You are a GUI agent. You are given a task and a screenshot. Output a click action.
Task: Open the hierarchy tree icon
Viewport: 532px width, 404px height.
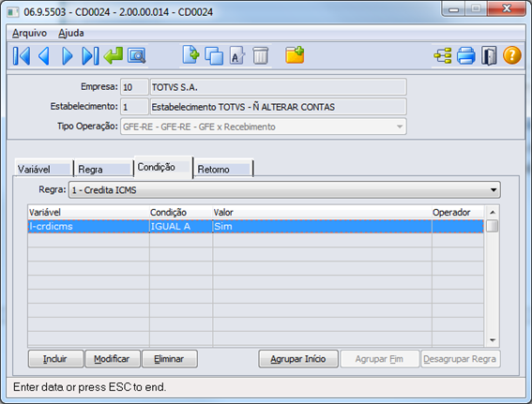(443, 55)
